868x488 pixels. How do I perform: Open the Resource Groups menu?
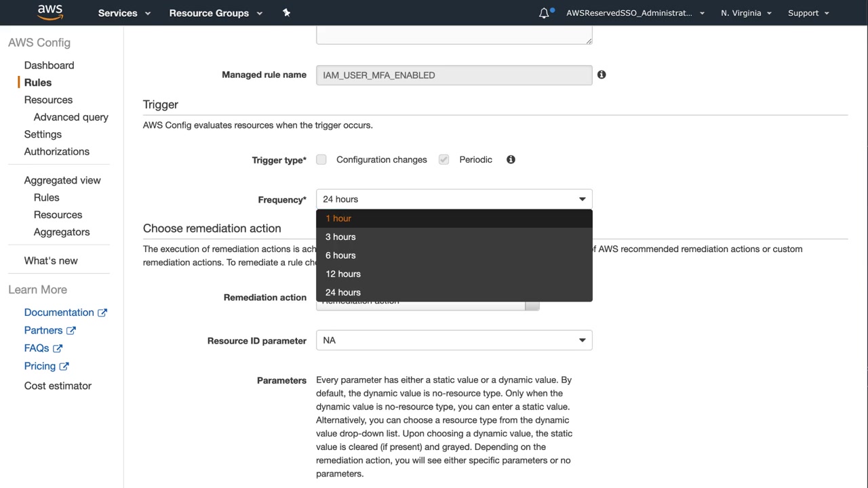point(215,13)
